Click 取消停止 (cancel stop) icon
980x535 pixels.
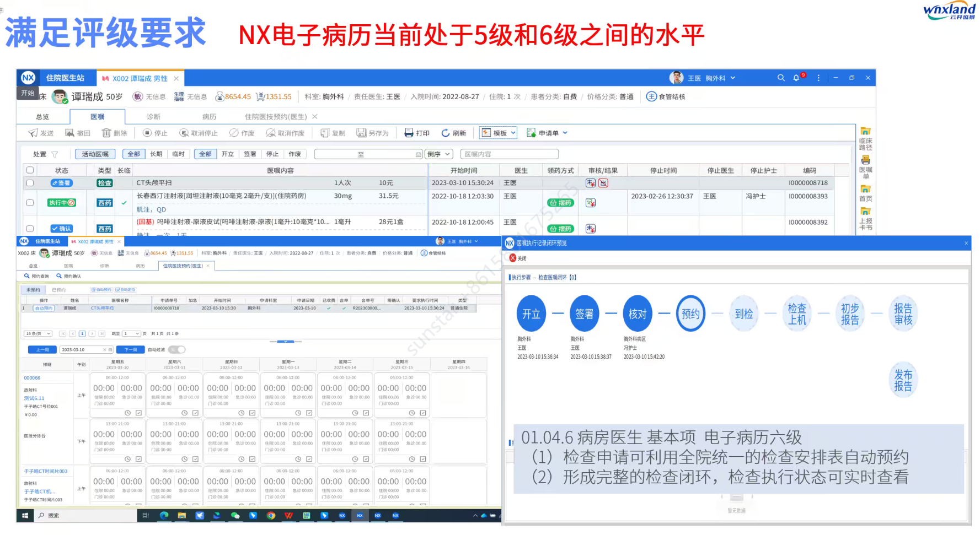click(x=184, y=133)
